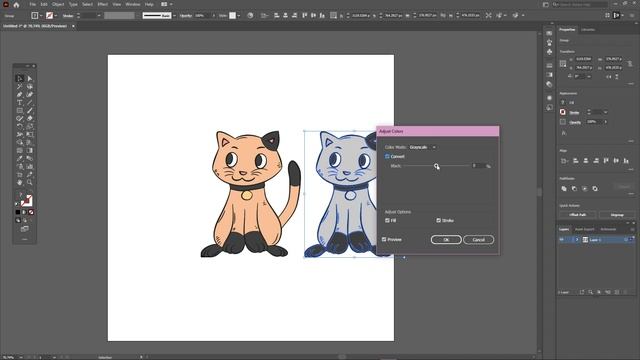Click the Home icon in the top bar
Image resolution: width=640 pixels, height=360 pixels.
tap(16, 4)
